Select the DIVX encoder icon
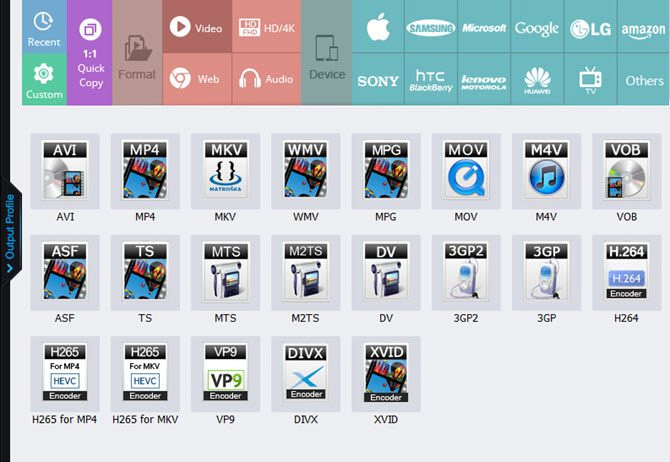670x462 pixels. point(306,374)
